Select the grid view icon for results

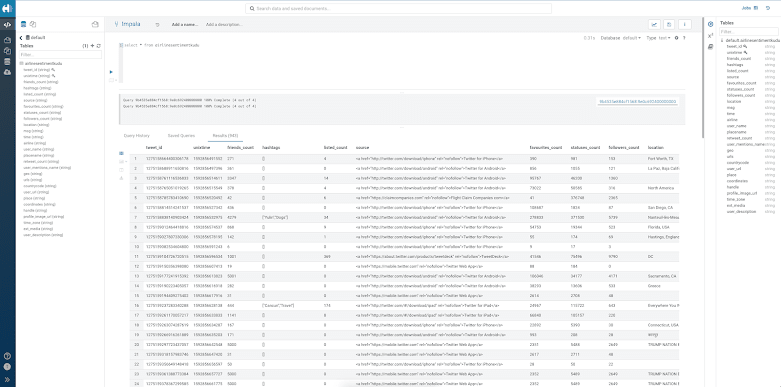(122, 153)
